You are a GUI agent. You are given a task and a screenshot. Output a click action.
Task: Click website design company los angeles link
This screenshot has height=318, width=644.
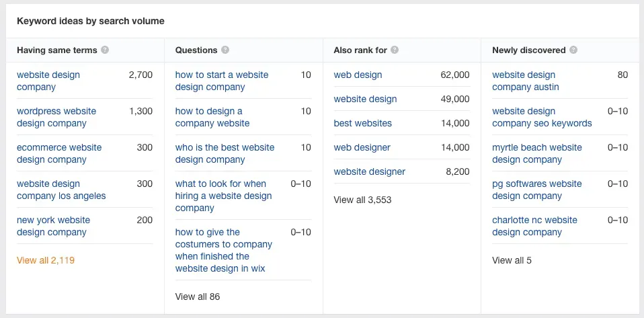tap(61, 190)
